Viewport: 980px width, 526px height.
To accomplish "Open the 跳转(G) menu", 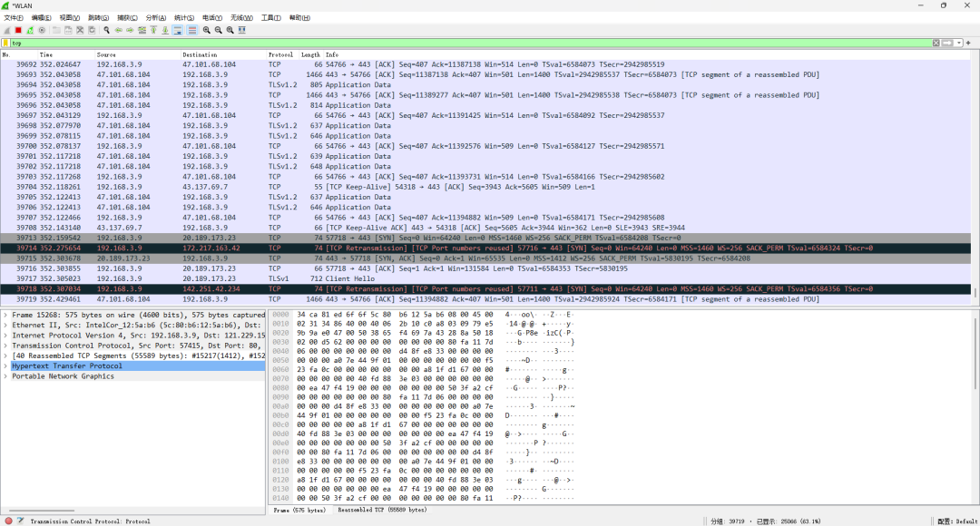I will coord(98,17).
